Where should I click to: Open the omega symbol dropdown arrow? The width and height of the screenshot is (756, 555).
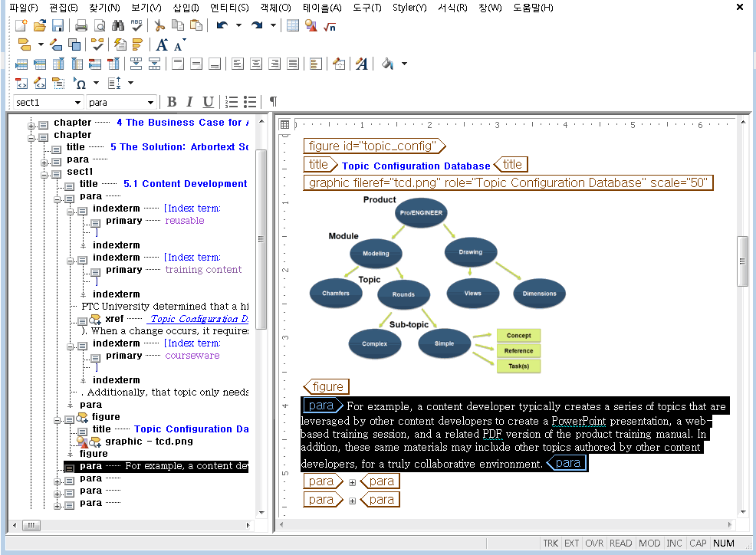click(x=96, y=83)
